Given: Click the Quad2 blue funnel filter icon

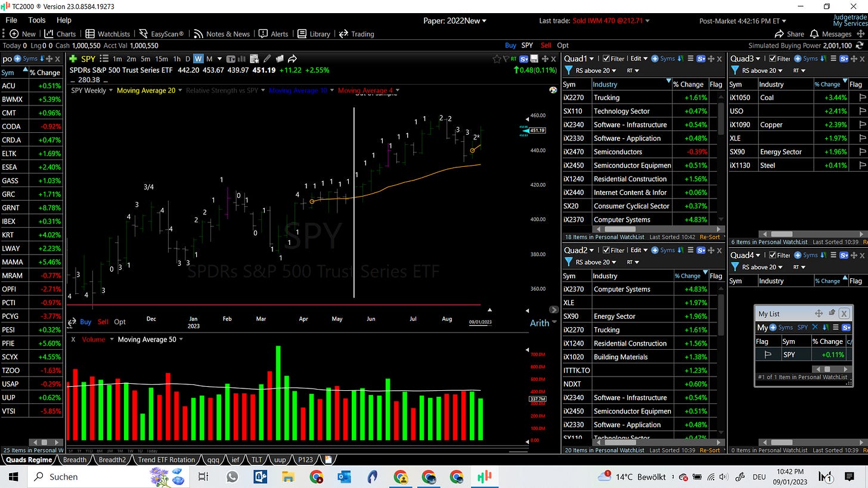Looking at the screenshot, I should tap(568, 262).
